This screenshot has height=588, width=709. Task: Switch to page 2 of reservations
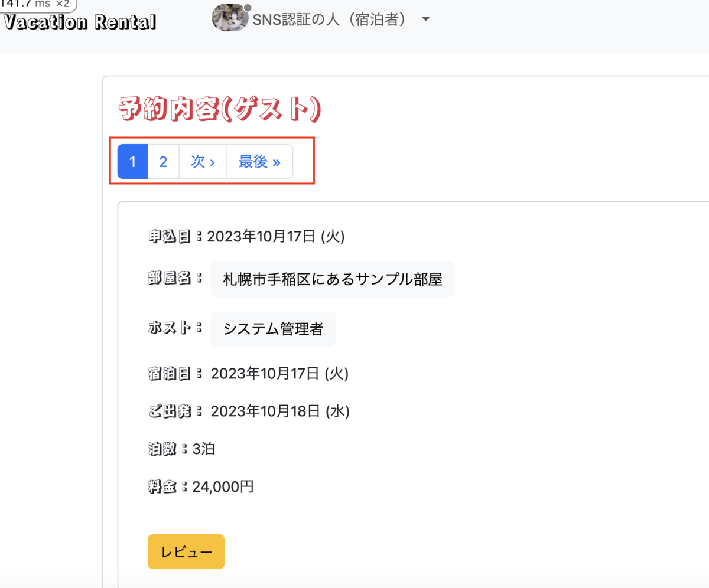point(162,161)
